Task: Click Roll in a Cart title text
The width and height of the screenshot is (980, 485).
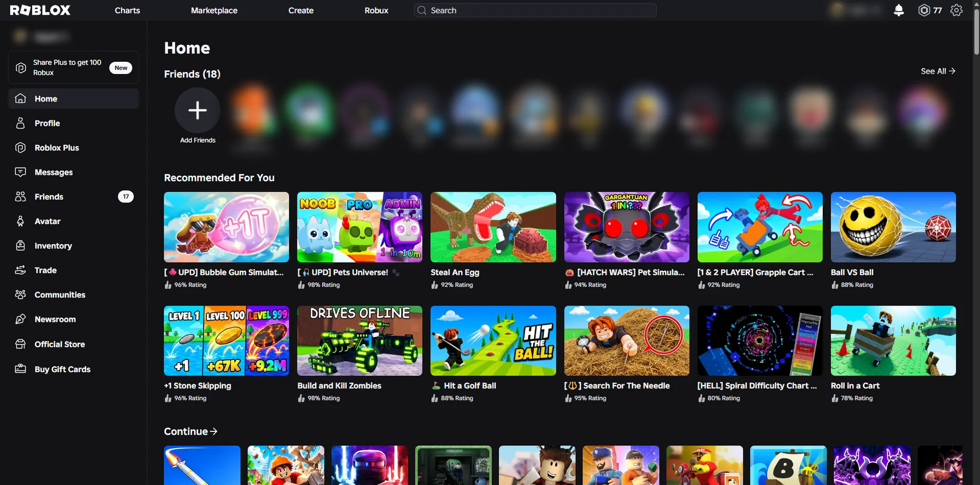Action: point(855,386)
